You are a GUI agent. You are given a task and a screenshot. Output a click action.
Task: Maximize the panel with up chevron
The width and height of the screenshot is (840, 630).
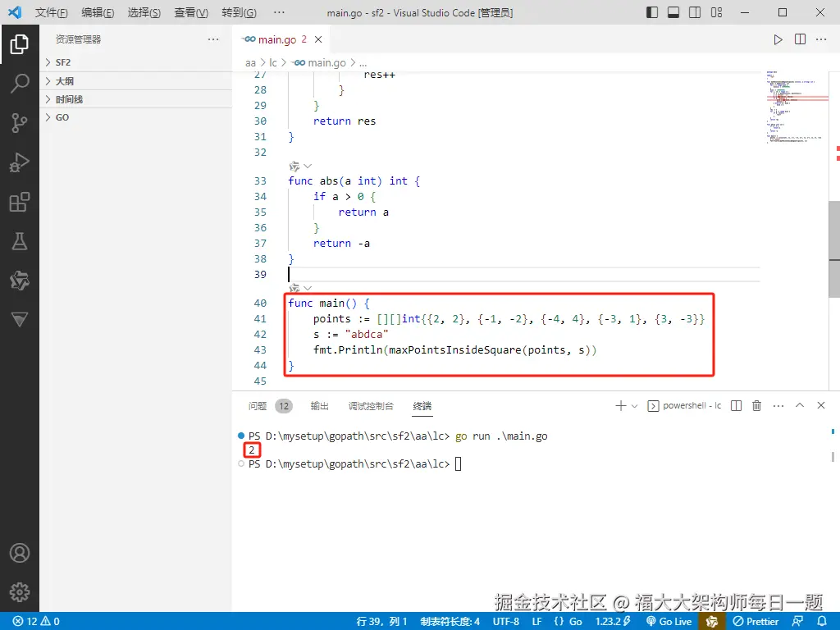coord(799,405)
